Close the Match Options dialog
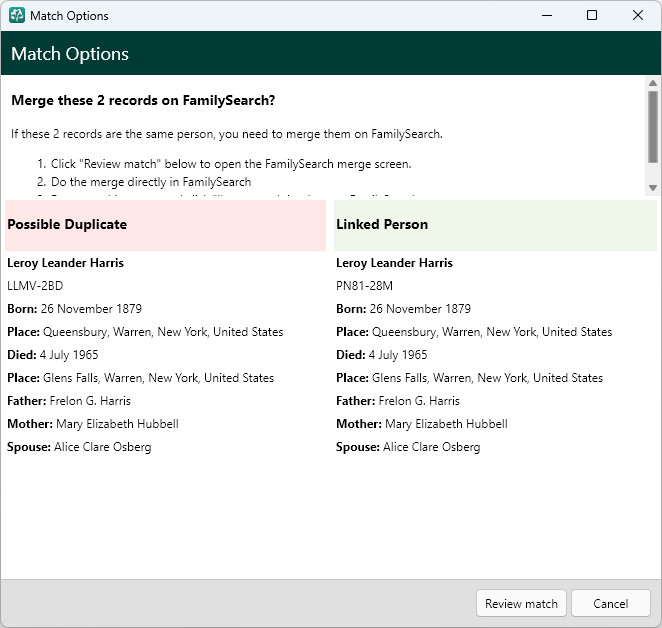This screenshot has width=662, height=628. 638,16
